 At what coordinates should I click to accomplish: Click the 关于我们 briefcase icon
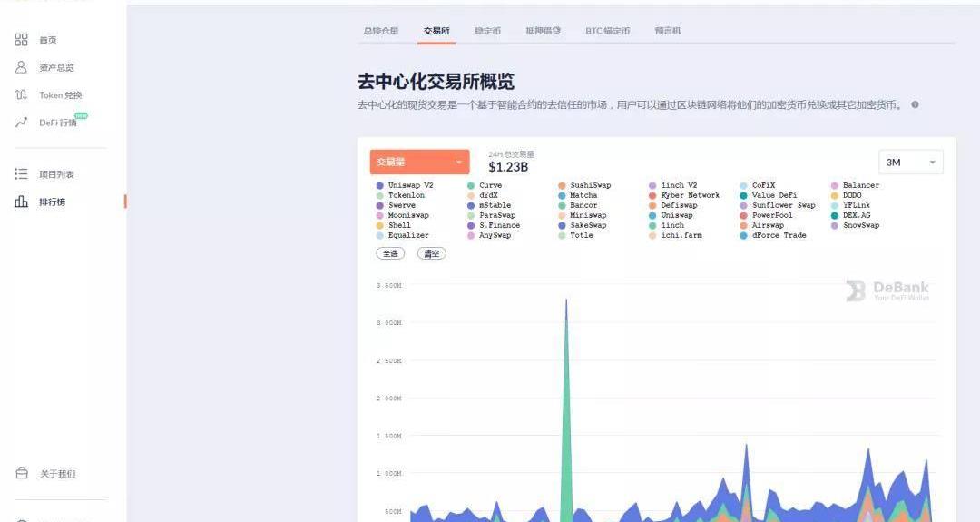(x=21, y=473)
